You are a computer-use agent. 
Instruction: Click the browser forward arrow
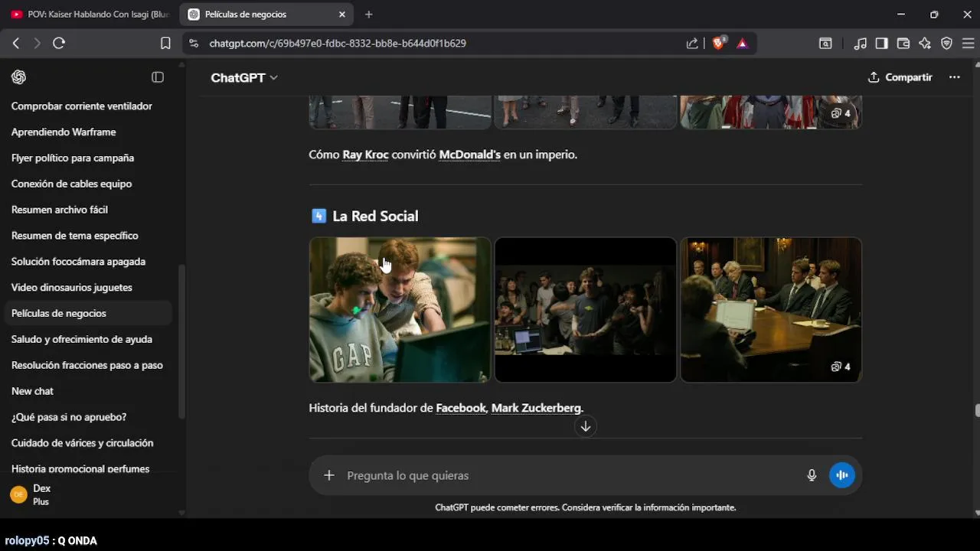(37, 44)
